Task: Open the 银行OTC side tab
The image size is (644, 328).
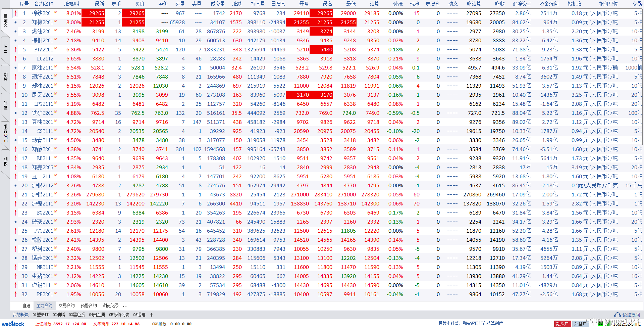Action: pyautogui.click(x=5, y=133)
